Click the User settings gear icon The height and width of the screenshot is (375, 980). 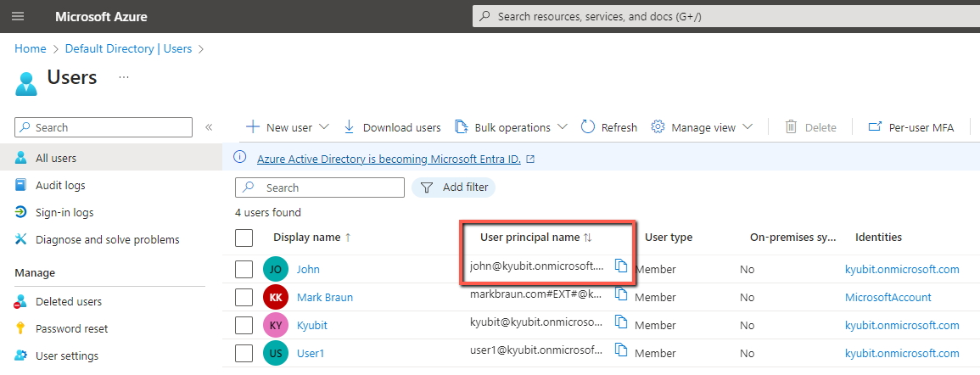coord(21,355)
